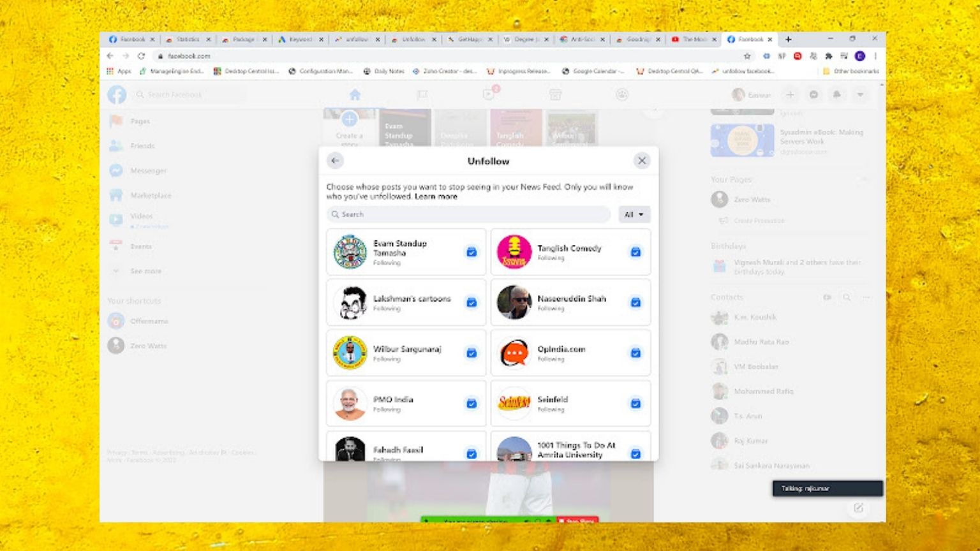980x551 pixels.
Task: Open Friends in the left sidebar
Action: (142, 145)
